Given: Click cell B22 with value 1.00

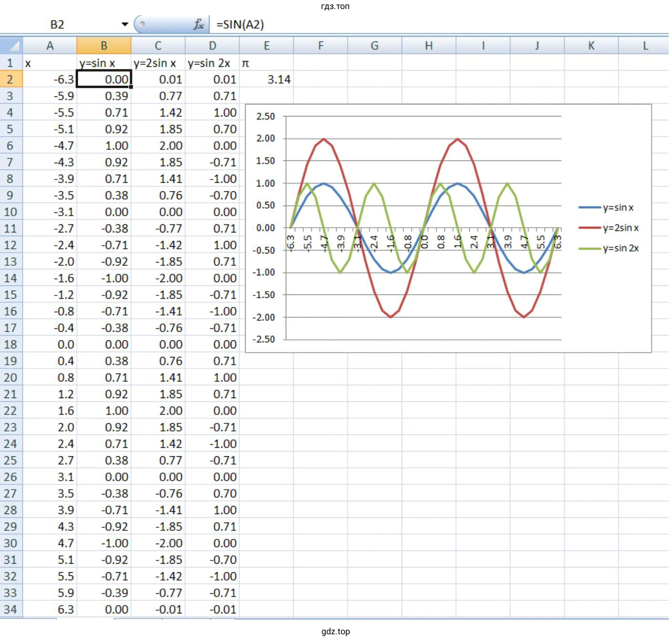Looking at the screenshot, I should (x=104, y=410).
